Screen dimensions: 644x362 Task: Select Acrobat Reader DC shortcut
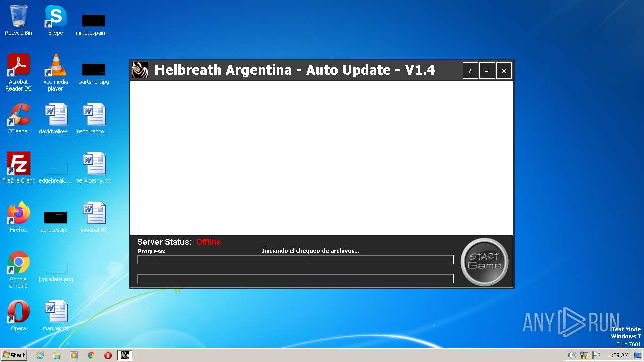pos(19,72)
